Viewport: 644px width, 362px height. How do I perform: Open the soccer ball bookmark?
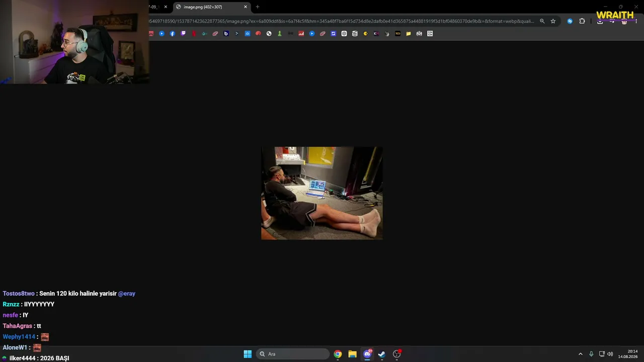pyautogui.click(x=269, y=34)
